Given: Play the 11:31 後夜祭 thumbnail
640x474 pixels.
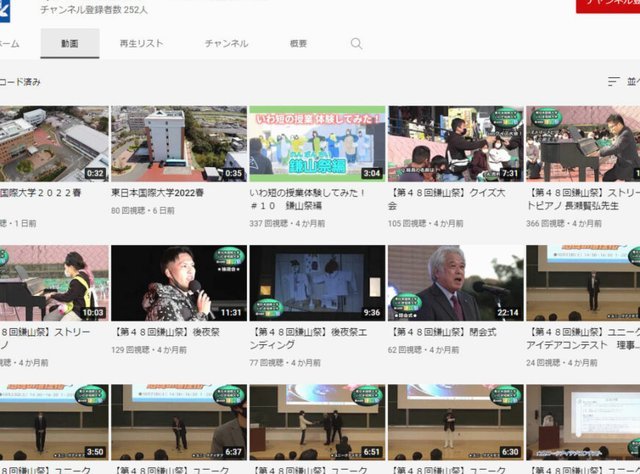Looking at the screenshot, I should pyautogui.click(x=179, y=283).
